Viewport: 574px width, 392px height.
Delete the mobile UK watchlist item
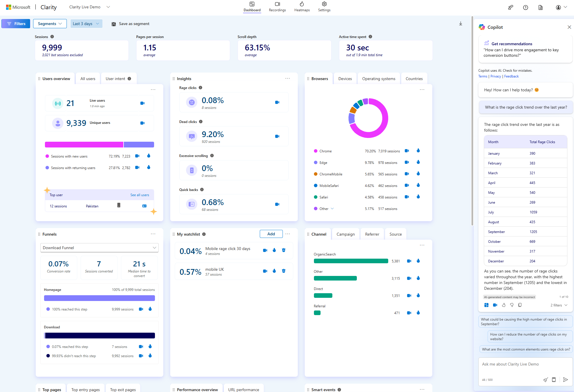(x=284, y=271)
